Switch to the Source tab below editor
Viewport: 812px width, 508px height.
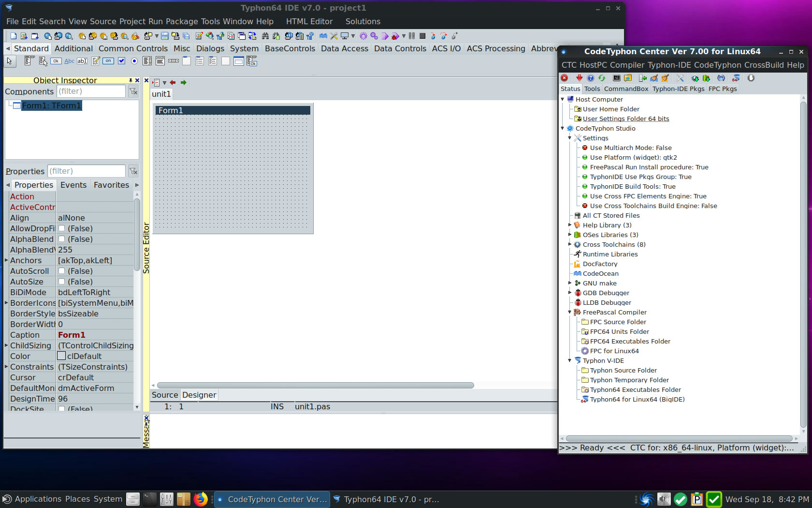(x=165, y=395)
